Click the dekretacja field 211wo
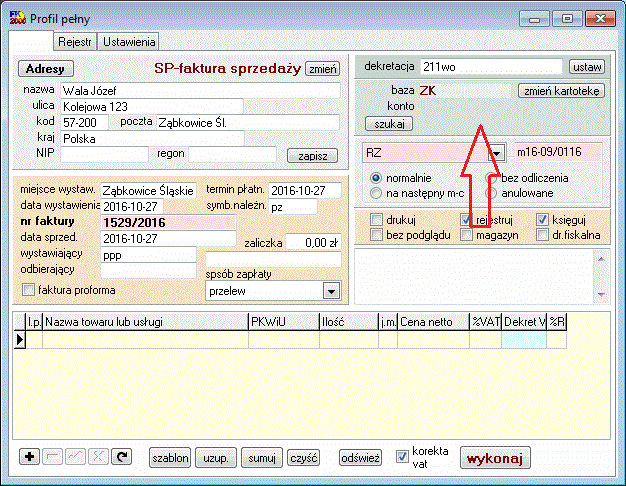Screen dimensions: 626x486 [491, 67]
